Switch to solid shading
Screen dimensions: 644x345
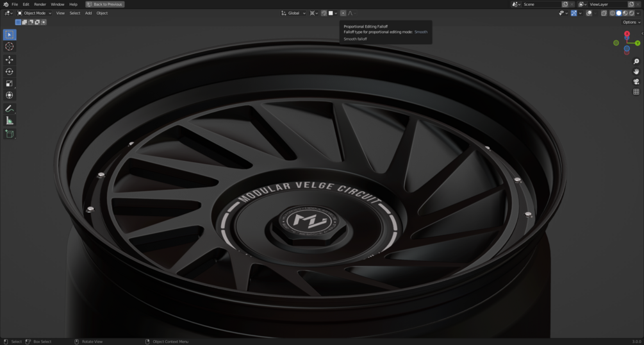click(619, 13)
